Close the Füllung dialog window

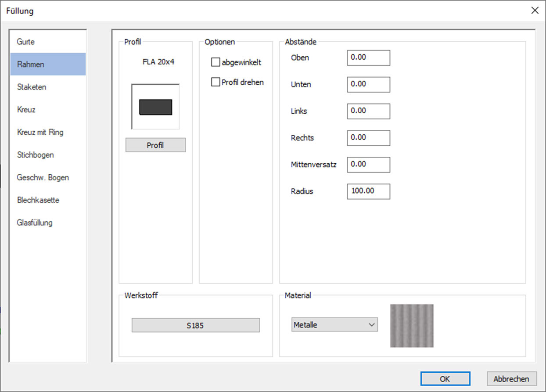[x=535, y=11]
